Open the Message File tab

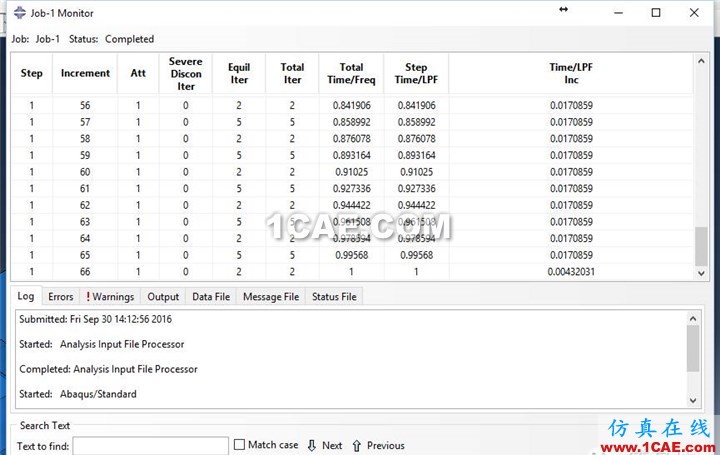271,297
